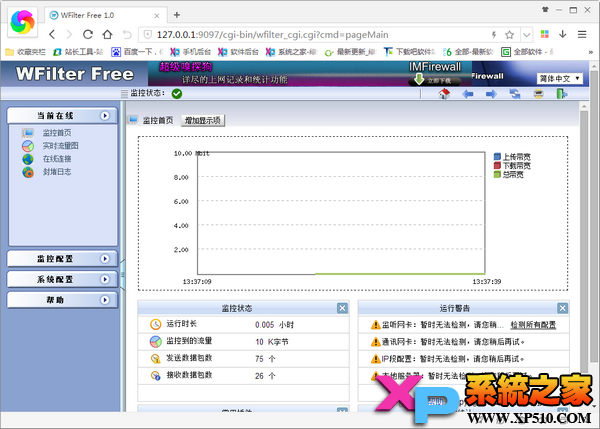Viewport: 600px width, 429px height.
Task: Click the 运行时长 clock icon
Action: [155, 325]
